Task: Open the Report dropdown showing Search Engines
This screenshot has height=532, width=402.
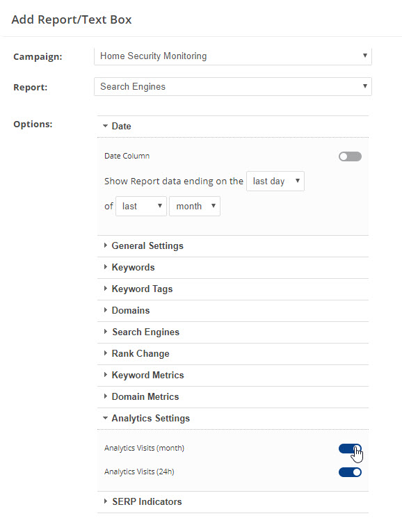Action: tap(233, 86)
